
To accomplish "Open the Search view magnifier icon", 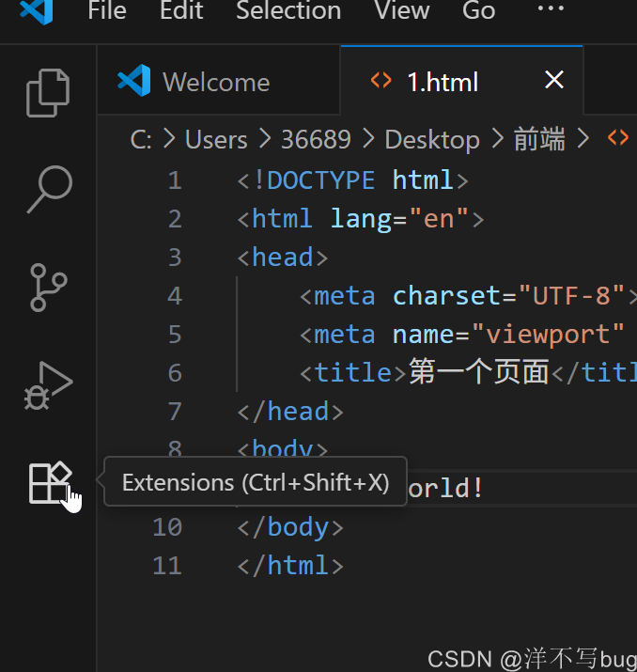I will click(50, 189).
